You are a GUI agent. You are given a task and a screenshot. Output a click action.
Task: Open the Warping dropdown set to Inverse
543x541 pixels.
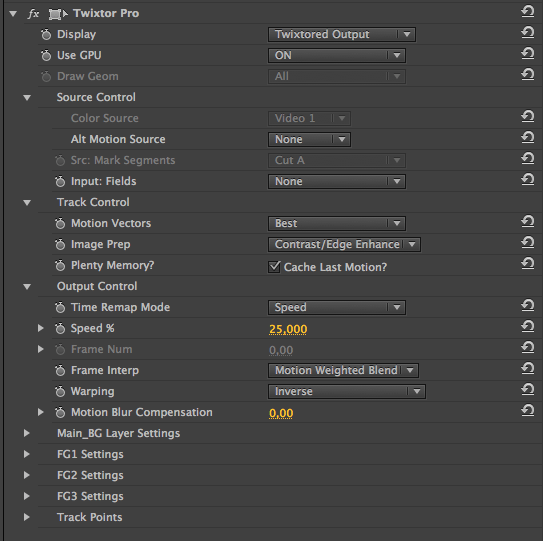pos(347,391)
